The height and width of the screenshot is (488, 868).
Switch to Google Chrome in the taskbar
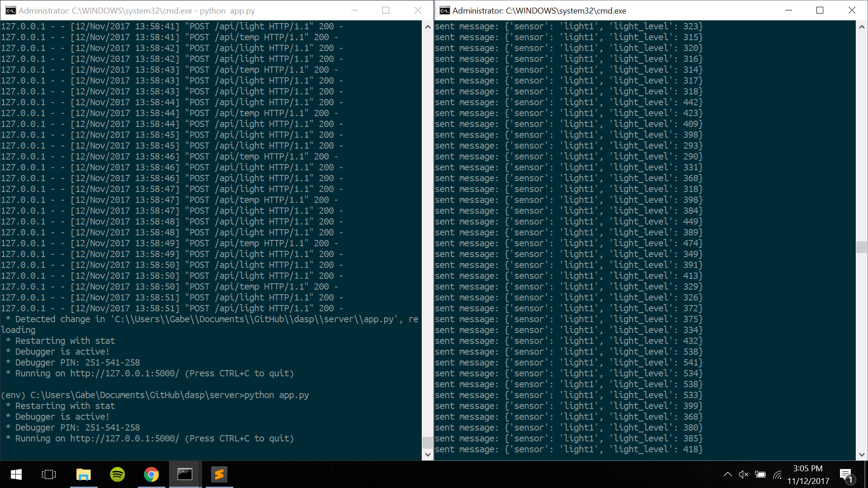click(x=151, y=474)
